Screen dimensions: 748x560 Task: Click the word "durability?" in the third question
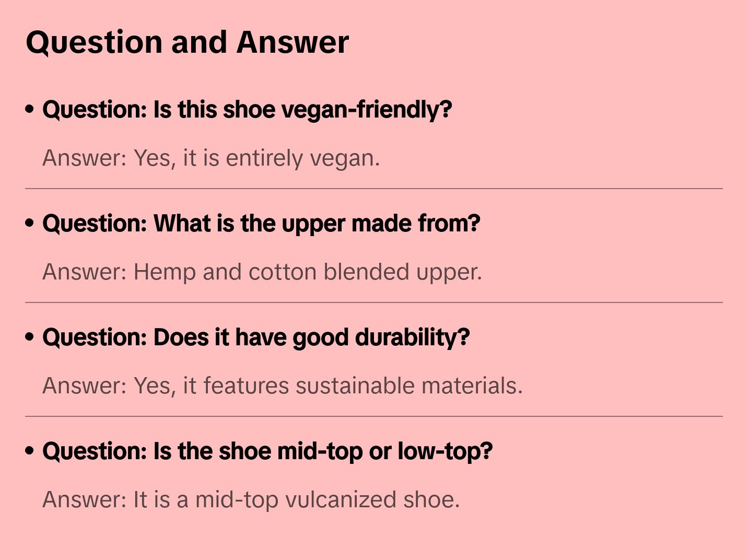click(412, 337)
